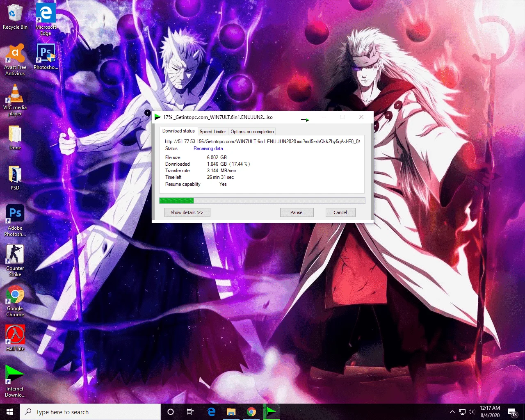Click the IDM icon in the download dialog title bar
The image size is (525, 420).
pyautogui.click(x=157, y=117)
